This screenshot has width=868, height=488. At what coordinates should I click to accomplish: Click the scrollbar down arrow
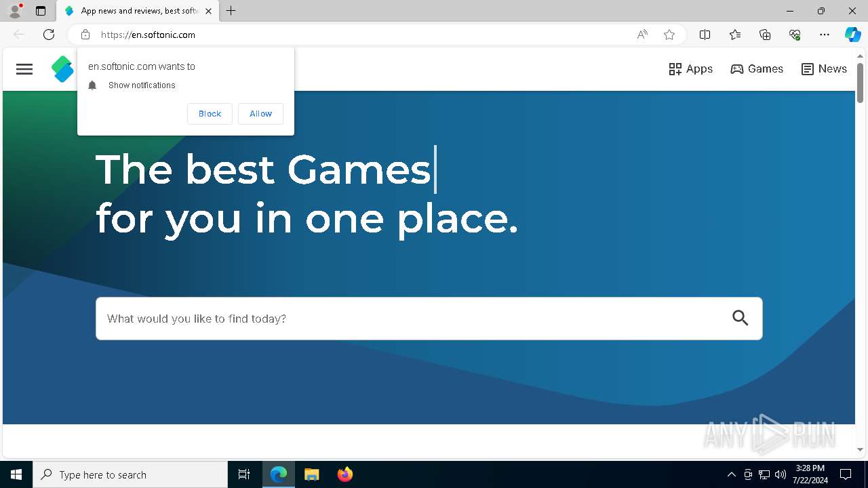860,449
